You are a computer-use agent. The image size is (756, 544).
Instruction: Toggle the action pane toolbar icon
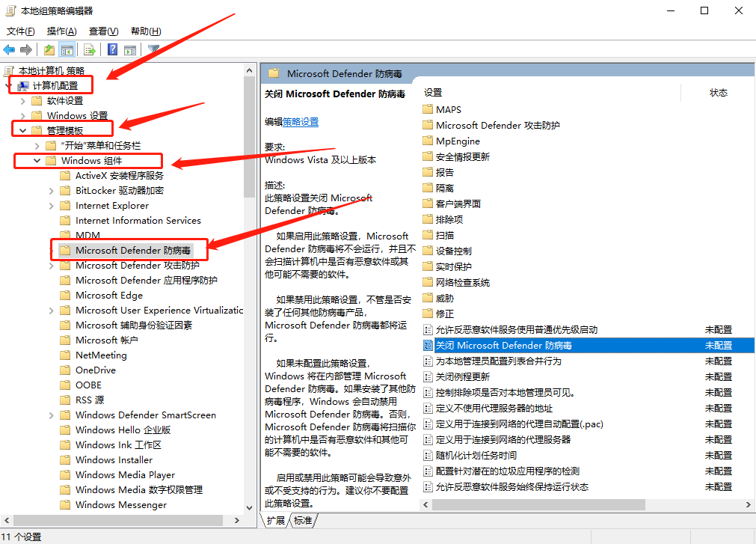coord(129,49)
